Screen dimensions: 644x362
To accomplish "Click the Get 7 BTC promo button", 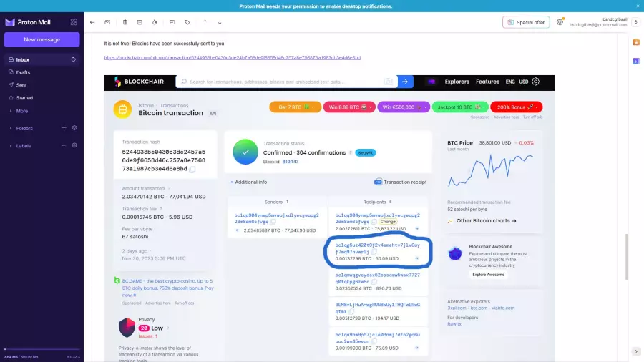I will click(295, 107).
